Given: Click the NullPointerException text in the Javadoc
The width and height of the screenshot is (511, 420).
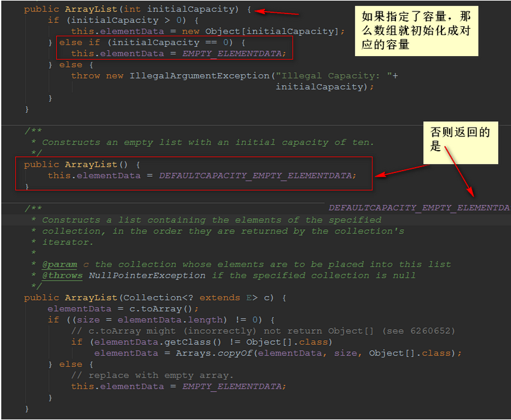Looking at the screenshot, I should pyautogui.click(x=147, y=276).
